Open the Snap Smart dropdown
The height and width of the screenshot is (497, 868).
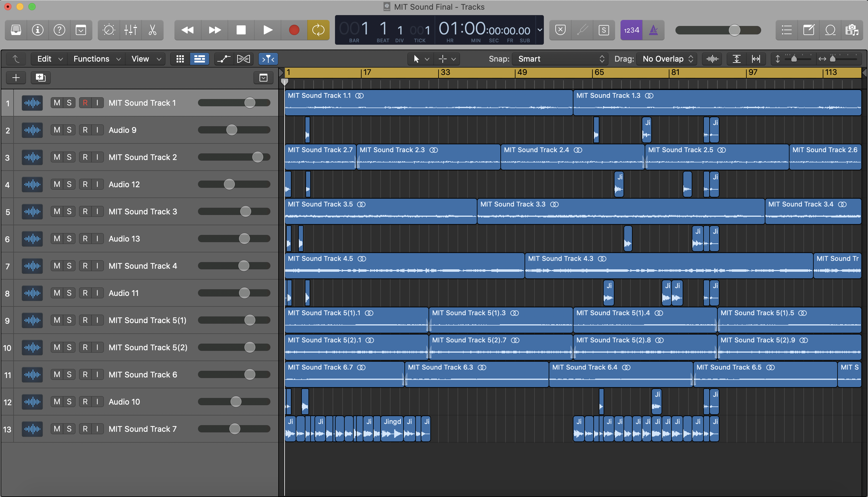560,59
